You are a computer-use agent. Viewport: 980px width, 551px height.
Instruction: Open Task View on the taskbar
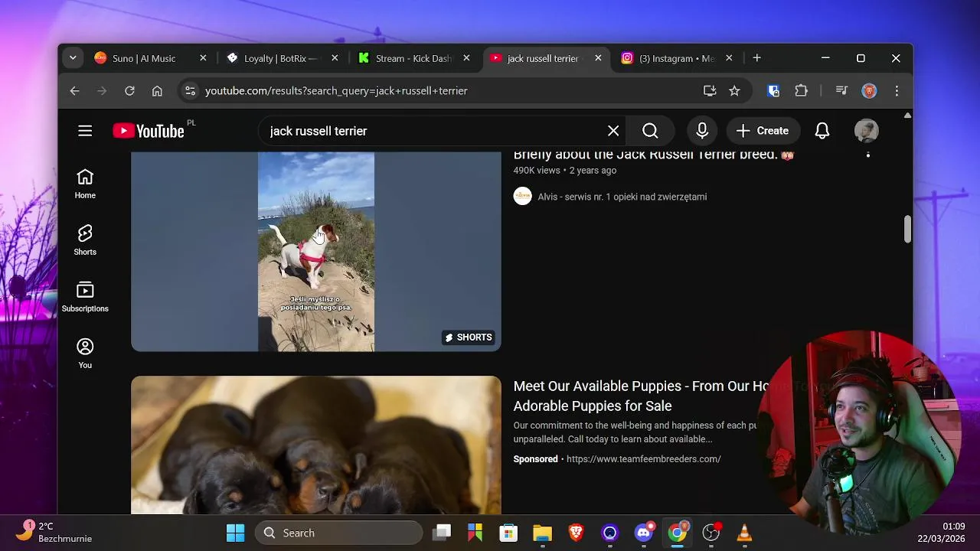(441, 533)
